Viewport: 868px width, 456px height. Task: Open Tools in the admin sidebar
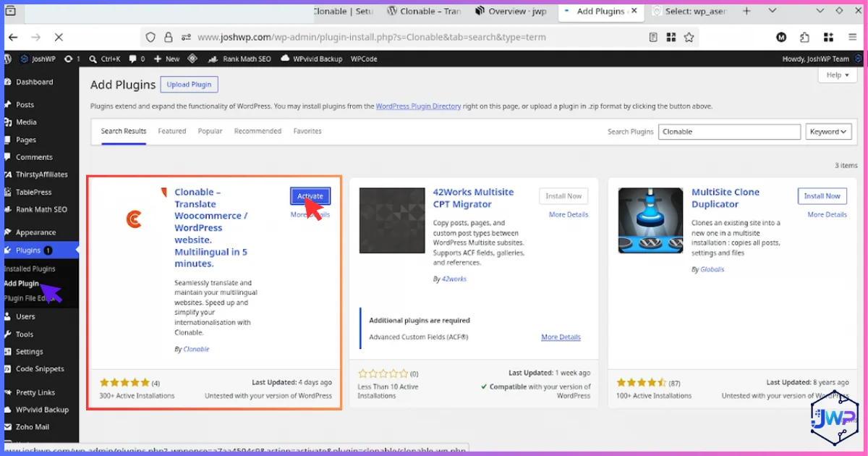click(x=25, y=334)
